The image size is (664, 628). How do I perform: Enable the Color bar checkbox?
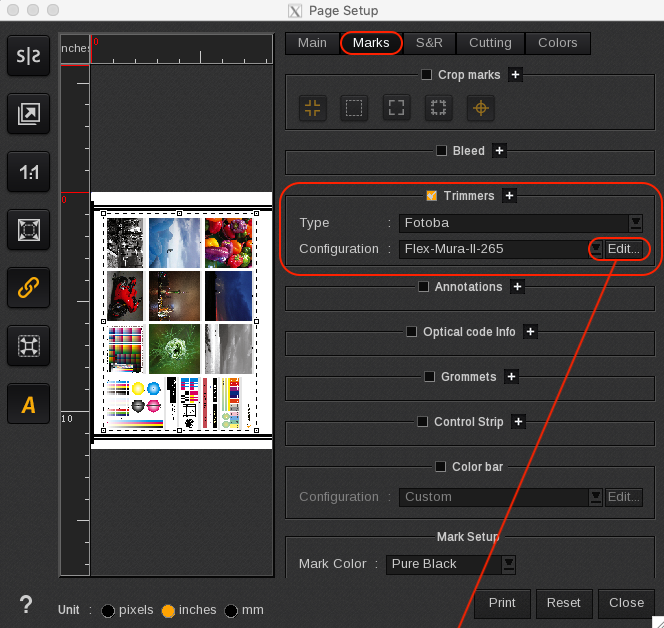coord(442,467)
